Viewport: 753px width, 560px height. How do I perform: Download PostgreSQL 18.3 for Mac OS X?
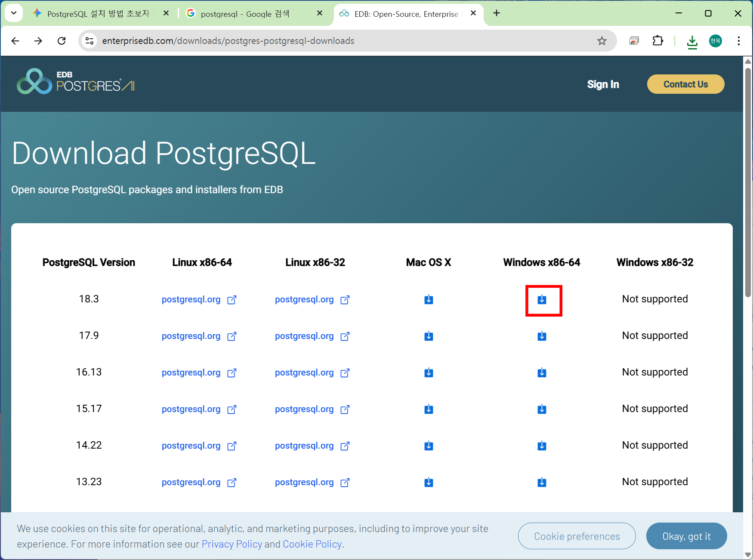point(429,299)
